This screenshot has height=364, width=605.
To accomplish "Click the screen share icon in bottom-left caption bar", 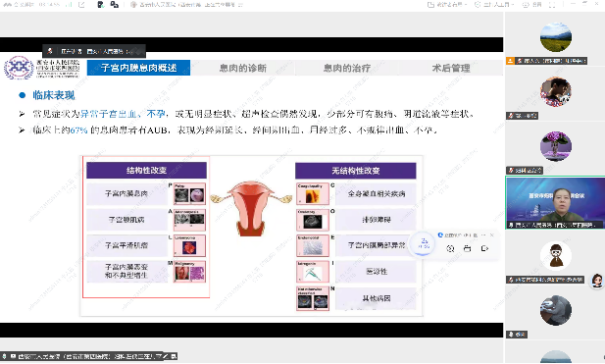I will (x=13, y=356).
